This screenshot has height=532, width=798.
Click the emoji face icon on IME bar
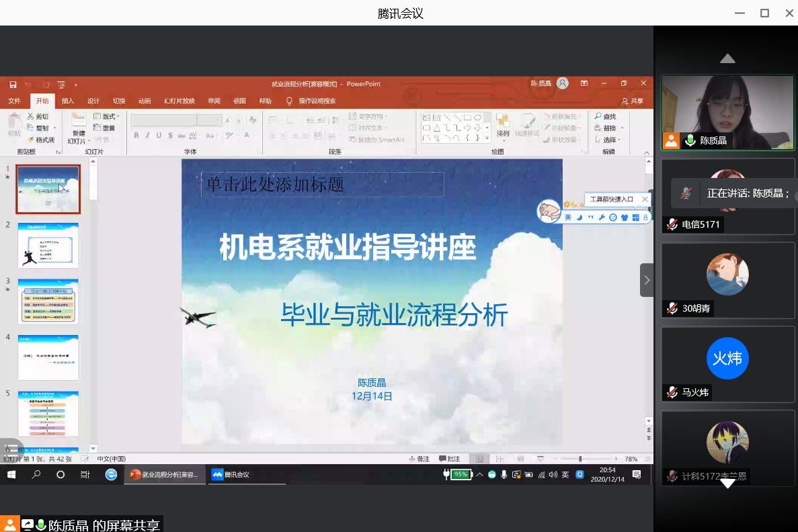613,218
